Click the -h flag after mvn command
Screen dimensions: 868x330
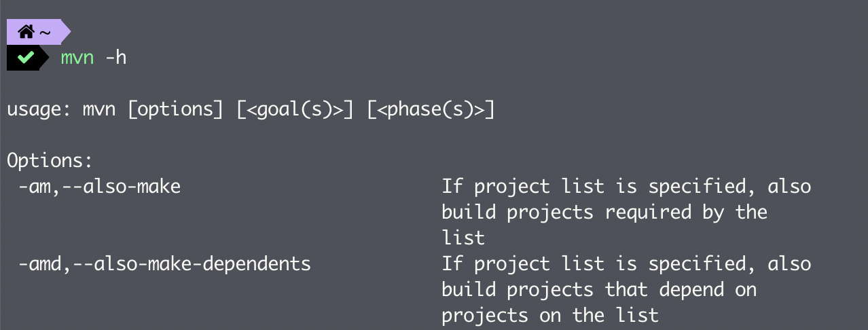[116, 58]
